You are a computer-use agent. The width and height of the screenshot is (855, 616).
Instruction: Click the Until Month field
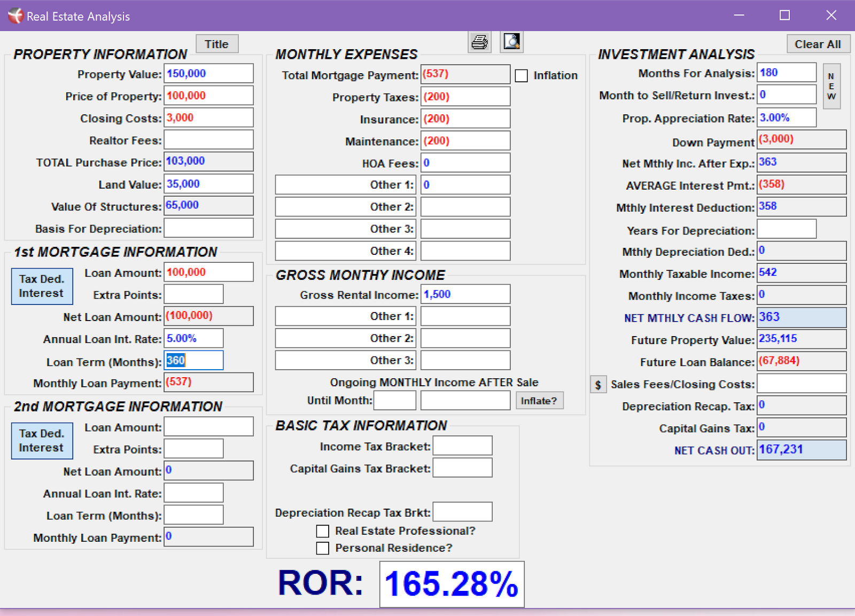tap(395, 401)
